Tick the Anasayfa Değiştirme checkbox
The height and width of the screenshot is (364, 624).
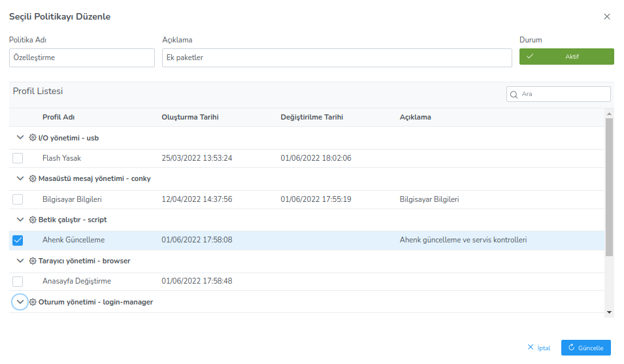[18, 281]
